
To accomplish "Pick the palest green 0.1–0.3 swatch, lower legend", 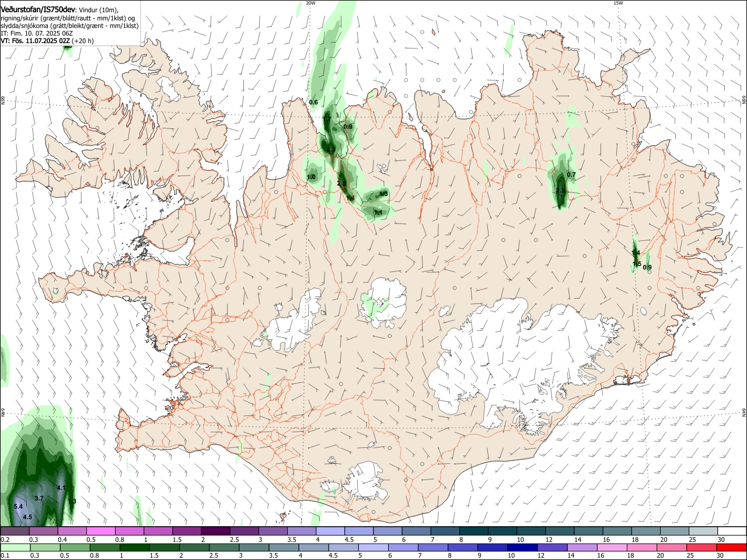I will coord(15,547).
